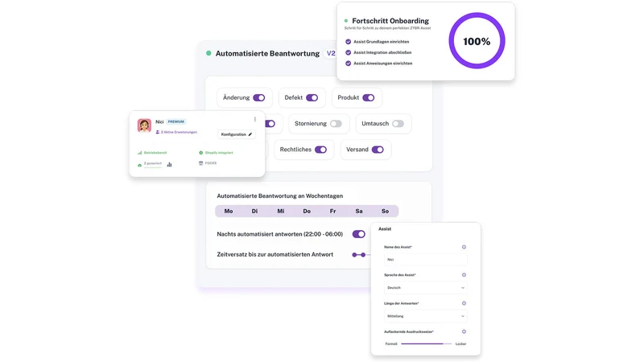Image resolution: width=644 pixels, height=362 pixels.
Task: Select Do in the weekday bar
Action: tap(307, 211)
